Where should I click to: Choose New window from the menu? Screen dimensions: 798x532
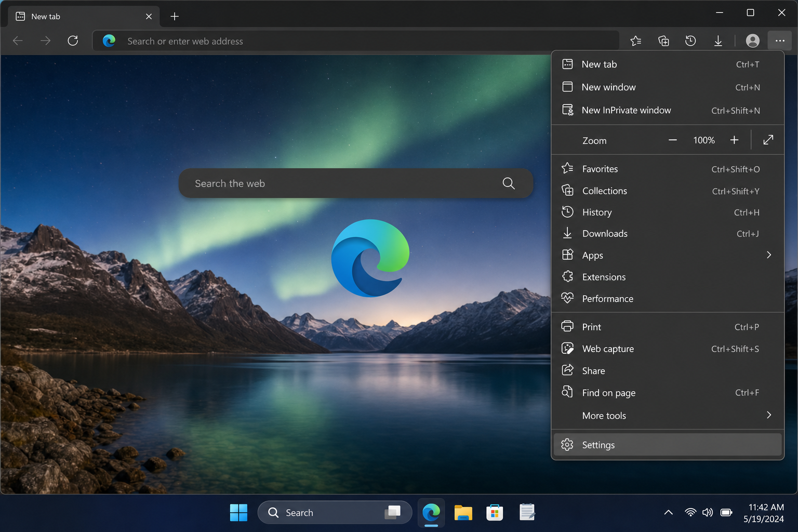point(668,87)
